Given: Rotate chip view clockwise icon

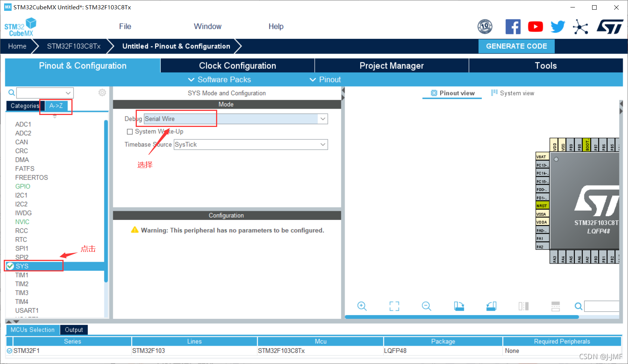Looking at the screenshot, I should pos(459,306).
